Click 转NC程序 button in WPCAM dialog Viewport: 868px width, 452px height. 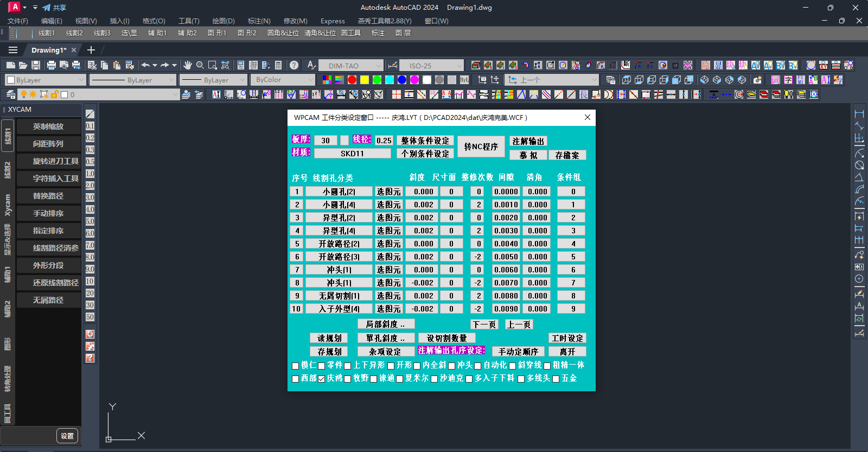[481, 147]
